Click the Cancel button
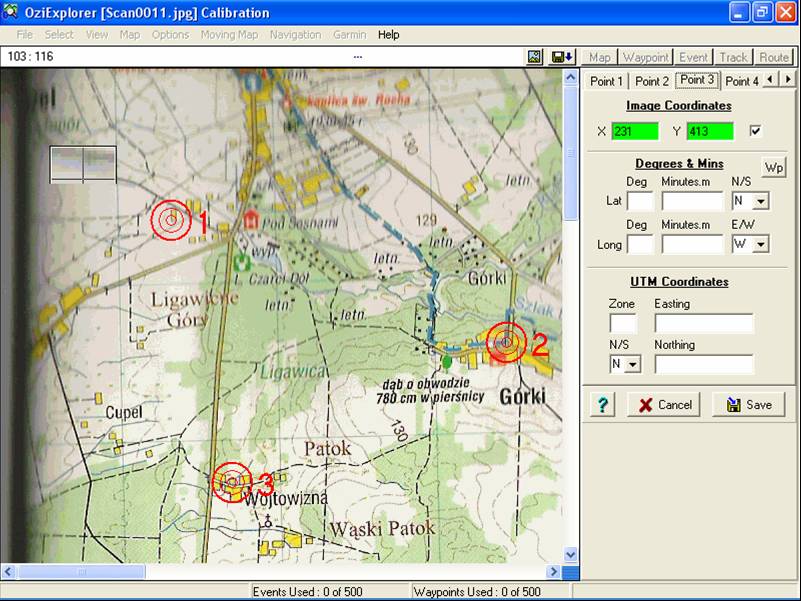 [x=664, y=405]
